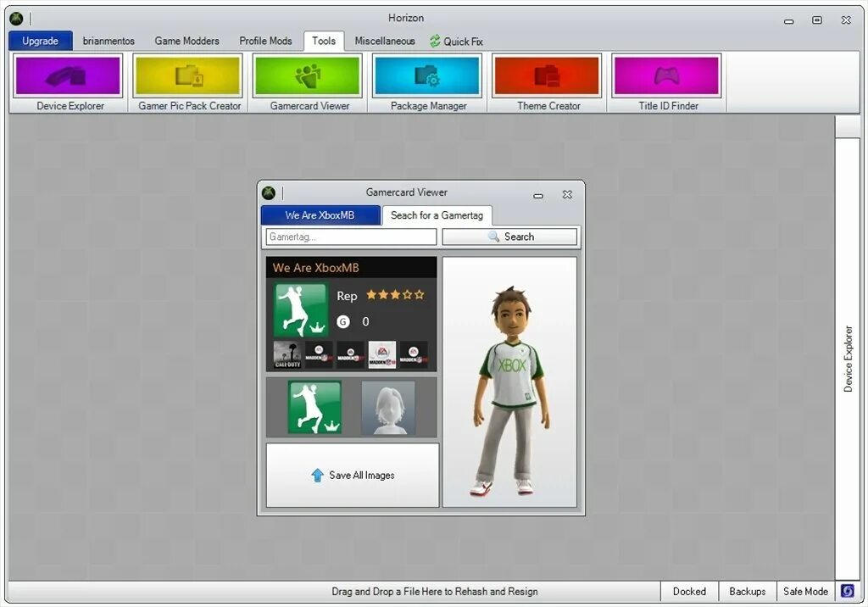Minimize the Gamercard Viewer window
Viewport: 868px width, 607px height.
pos(538,196)
